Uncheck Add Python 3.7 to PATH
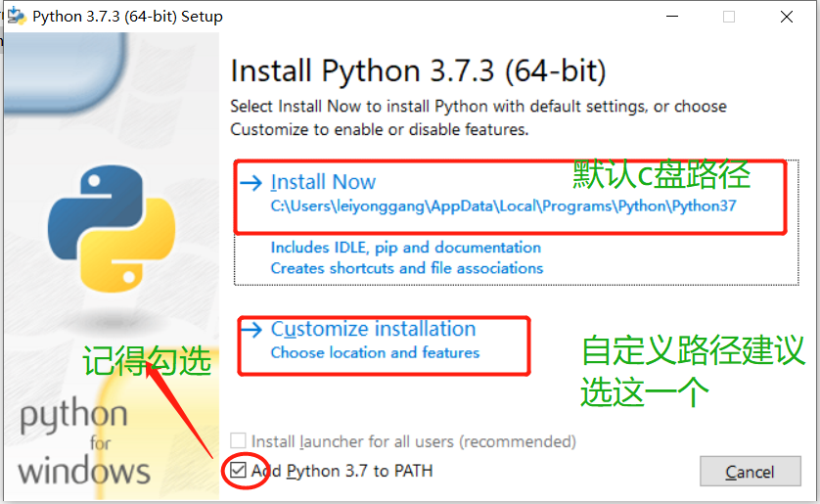 click(x=238, y=470)
